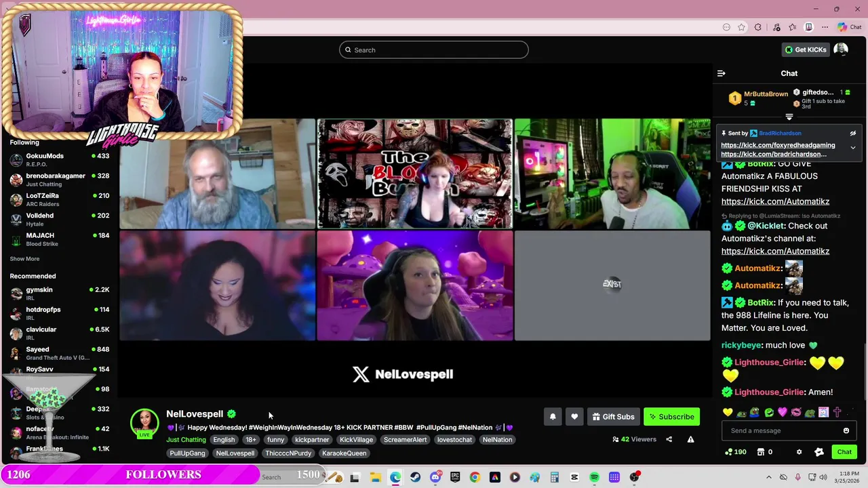Hide the pinned message eye icon
The image size is (868, 488).
[x=853, y=134]
